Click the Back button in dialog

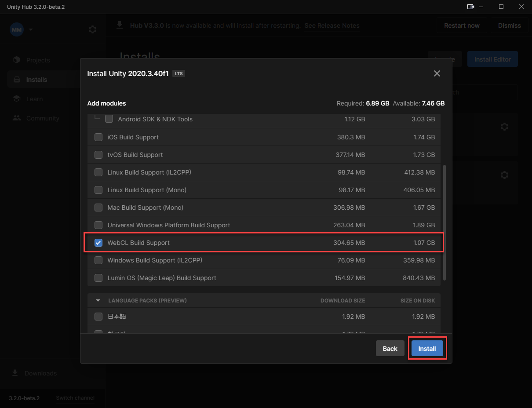tap(390, 349)
